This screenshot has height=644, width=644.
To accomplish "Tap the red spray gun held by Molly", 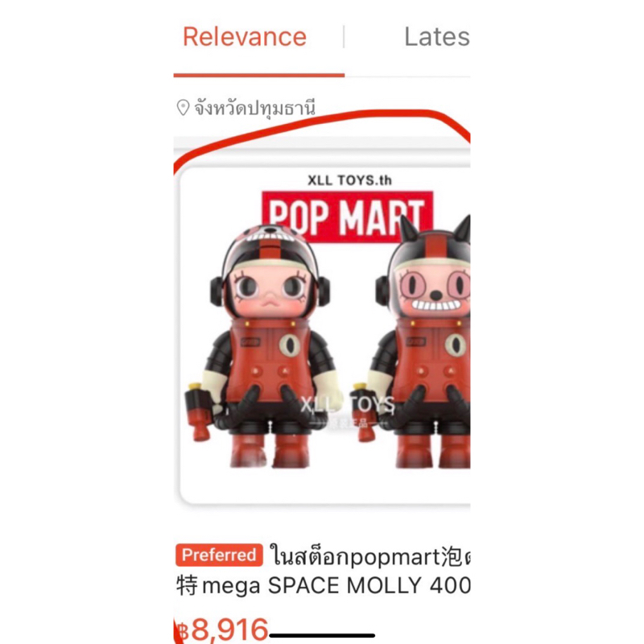I will (x=199, y=411).
